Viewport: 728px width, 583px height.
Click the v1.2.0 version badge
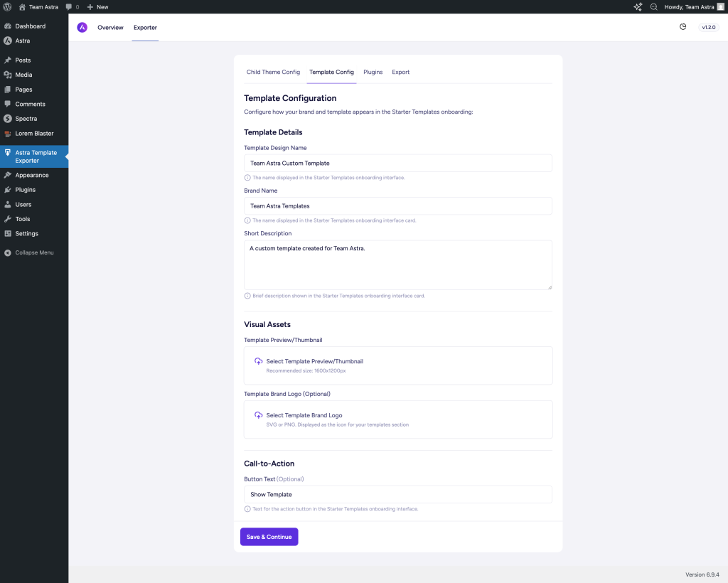point(708,27)
